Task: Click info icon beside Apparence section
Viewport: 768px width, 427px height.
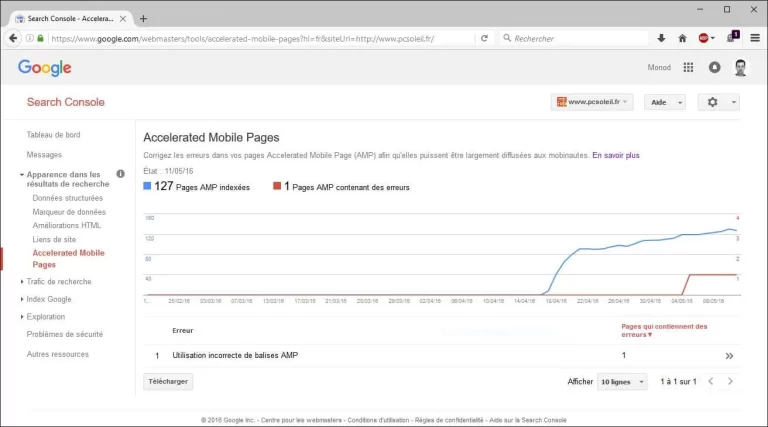Action: click(120, 174)
